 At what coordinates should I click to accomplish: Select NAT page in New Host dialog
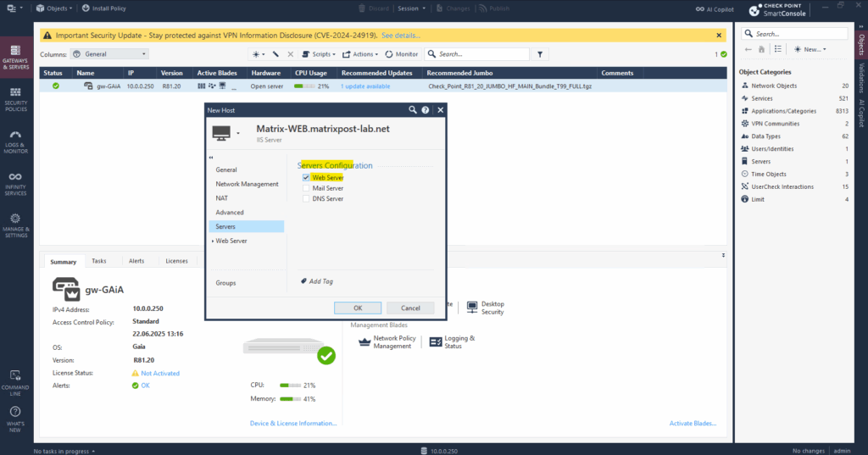tap(221, 198)
